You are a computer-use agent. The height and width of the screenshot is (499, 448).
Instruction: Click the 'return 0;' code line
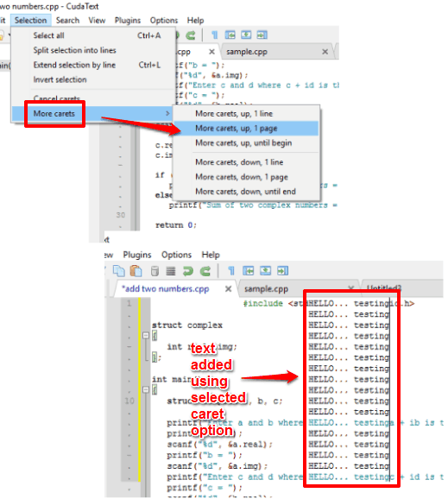pyautogui.click(x=176, y=225)
